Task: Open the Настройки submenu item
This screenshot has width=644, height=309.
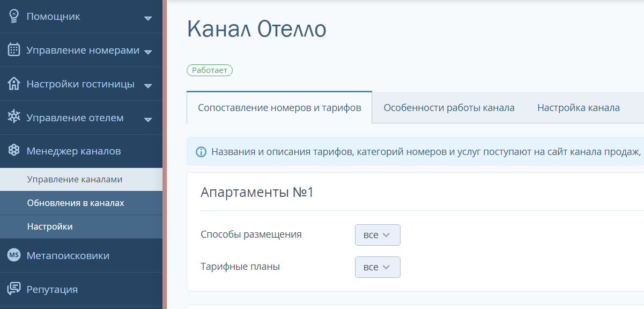Action: coord(81,227)
